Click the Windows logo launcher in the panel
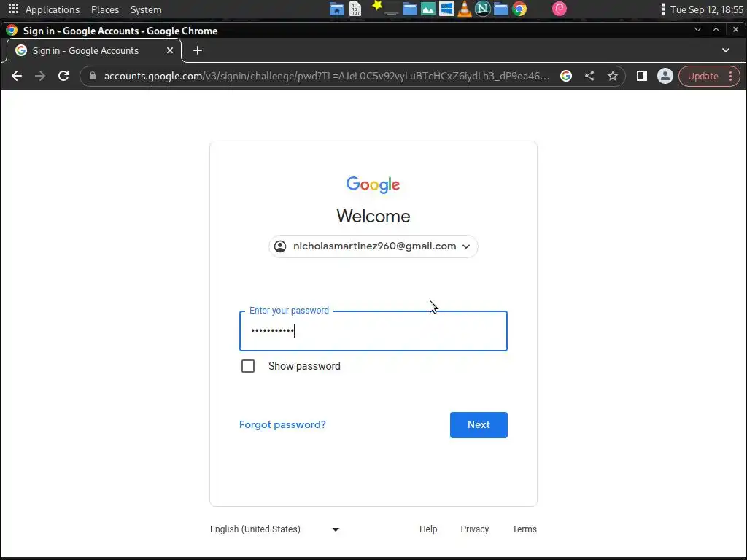The image size is (747, 560). coord(446,9)
